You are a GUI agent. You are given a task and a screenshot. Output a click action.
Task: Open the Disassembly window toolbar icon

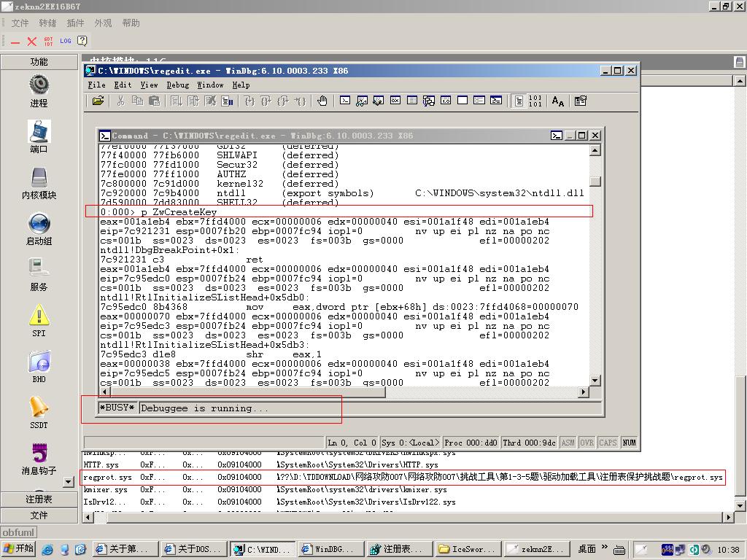click(x=446, y=101)
